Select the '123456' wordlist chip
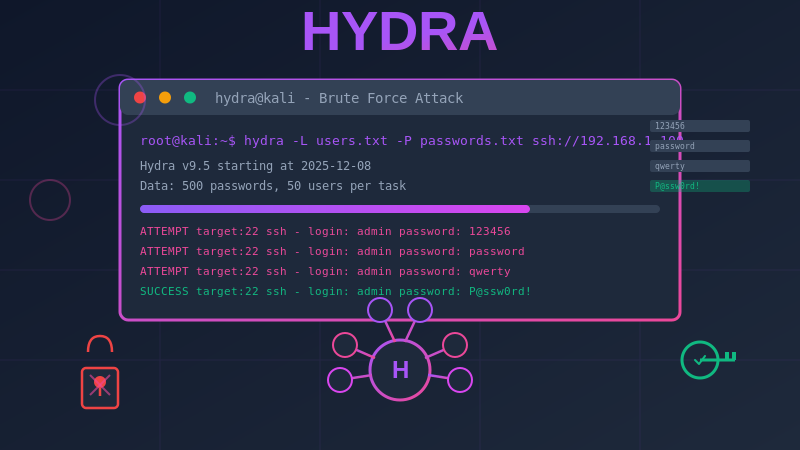Viewport: 800px width, 450px height. pyautogui.click(x=700, y=126)
